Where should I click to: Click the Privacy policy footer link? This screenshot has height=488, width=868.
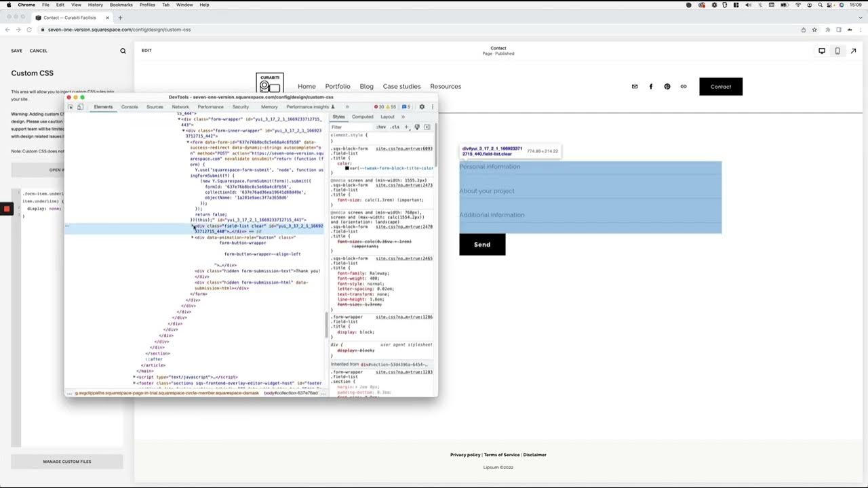pos(465,455)
